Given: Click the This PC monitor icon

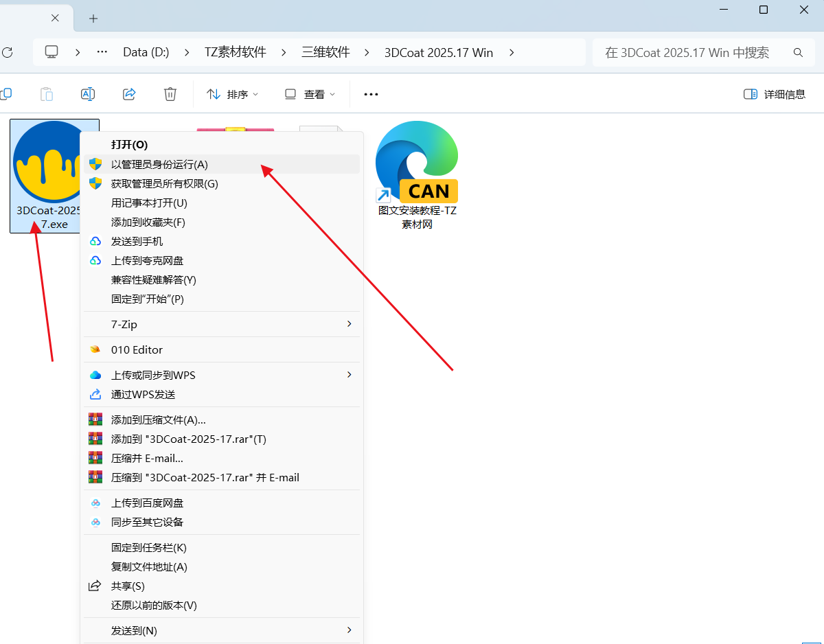Looking at the screenshot, I should point(51,52).
